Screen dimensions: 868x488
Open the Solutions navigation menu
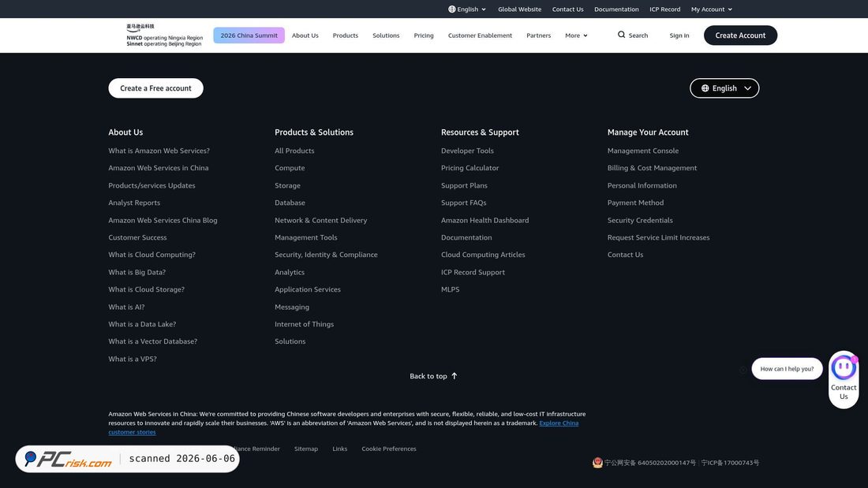pyautogui.click(x=386, y=35)
